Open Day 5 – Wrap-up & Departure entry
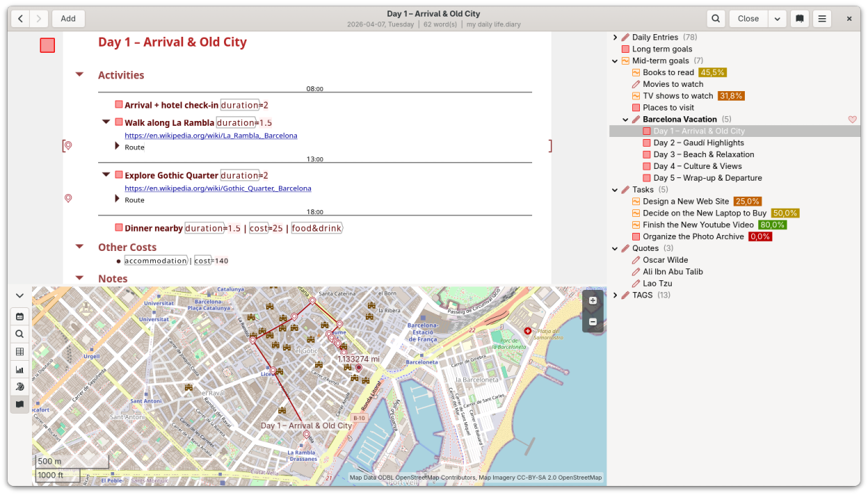 (708, 178)
